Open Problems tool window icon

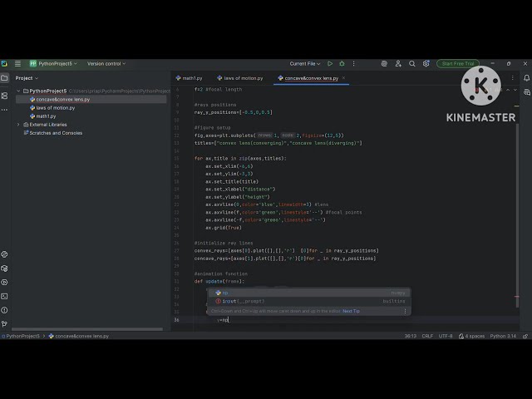4,310
